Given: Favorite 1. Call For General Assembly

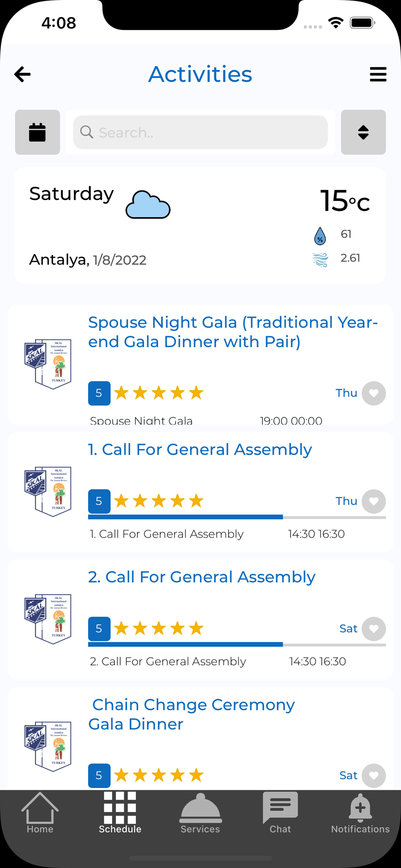Looking at the screenshot, I should [374, 501].
